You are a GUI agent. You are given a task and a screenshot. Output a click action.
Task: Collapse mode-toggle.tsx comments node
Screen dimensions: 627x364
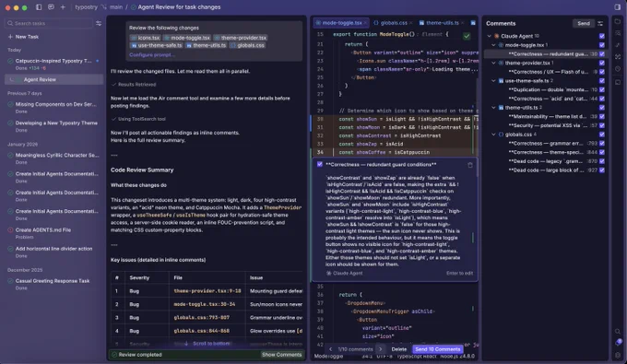tap(493, 45)
